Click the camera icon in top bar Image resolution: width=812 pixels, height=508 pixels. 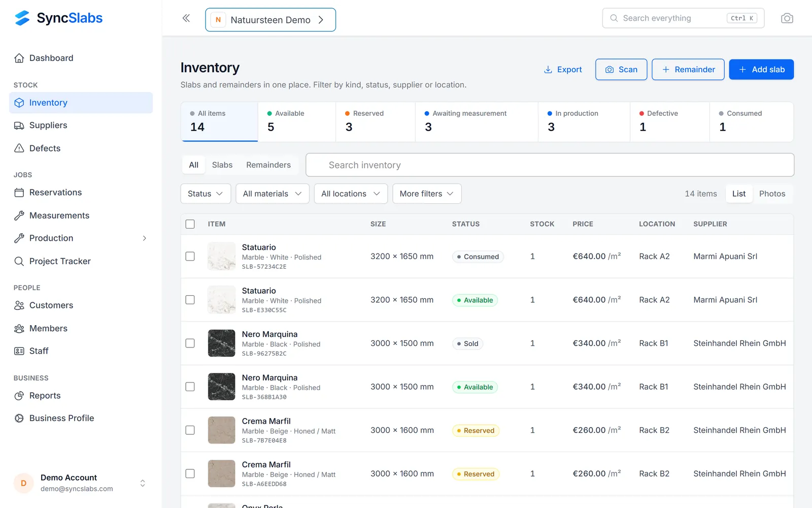click(x=787, y=18)
